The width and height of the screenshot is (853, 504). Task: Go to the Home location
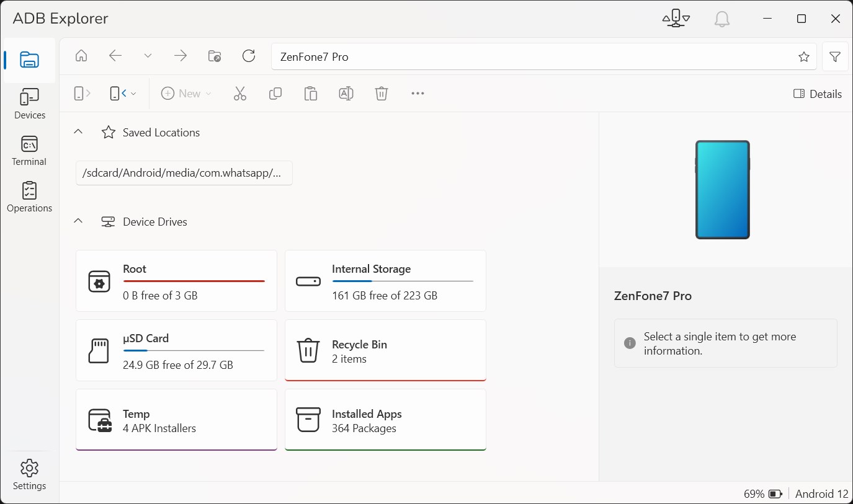tap(81, 56)
